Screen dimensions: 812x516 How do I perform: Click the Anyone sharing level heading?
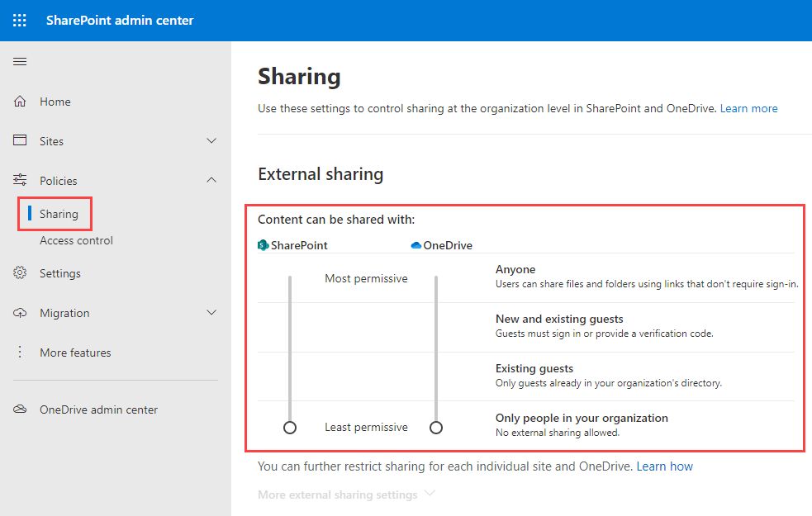(x=515, y=269)
